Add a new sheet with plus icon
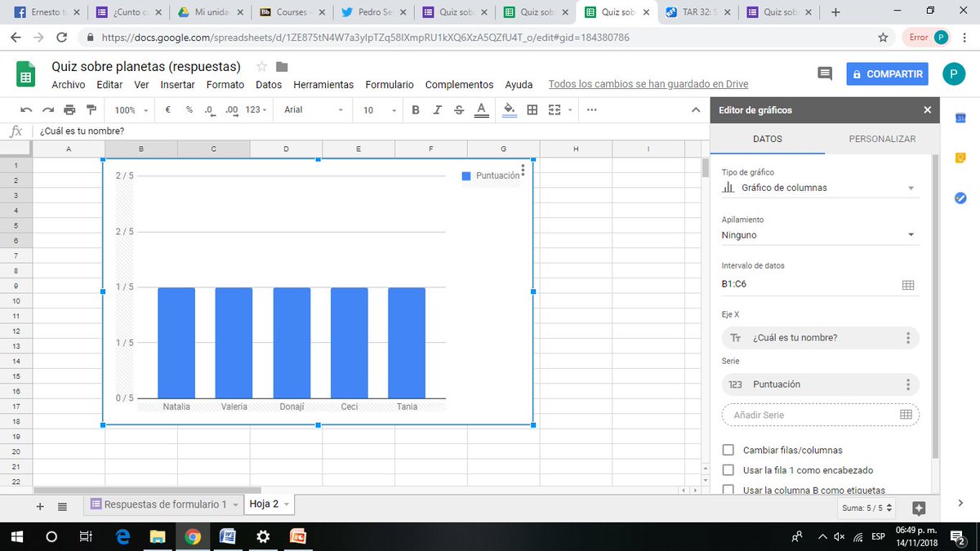The image size is (980, 551). (40, 507)
